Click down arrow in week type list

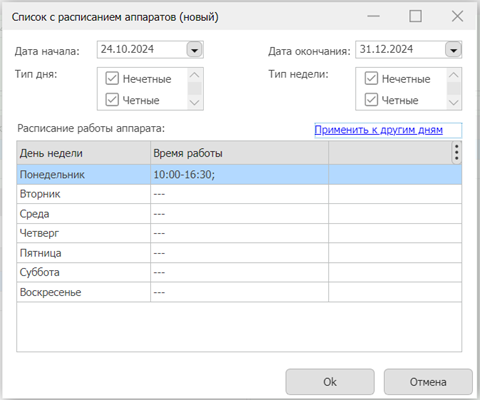[x=453, y=102]
